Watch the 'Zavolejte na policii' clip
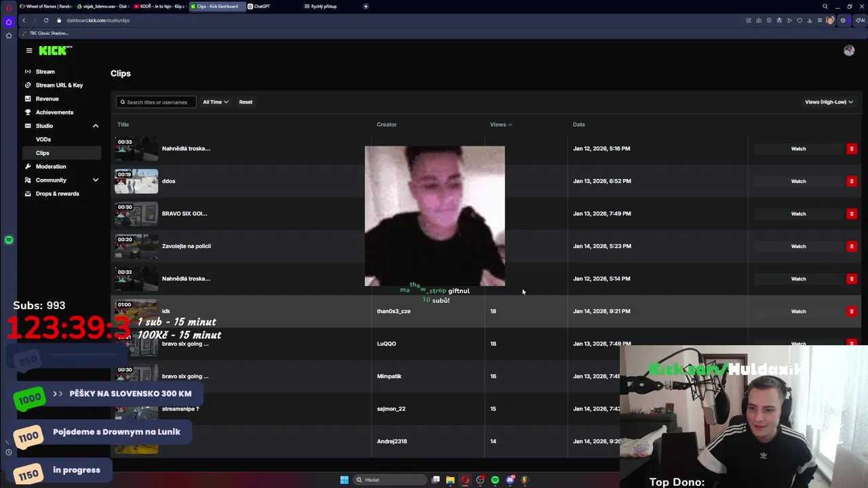868x488 pixels. click(798, 246)
